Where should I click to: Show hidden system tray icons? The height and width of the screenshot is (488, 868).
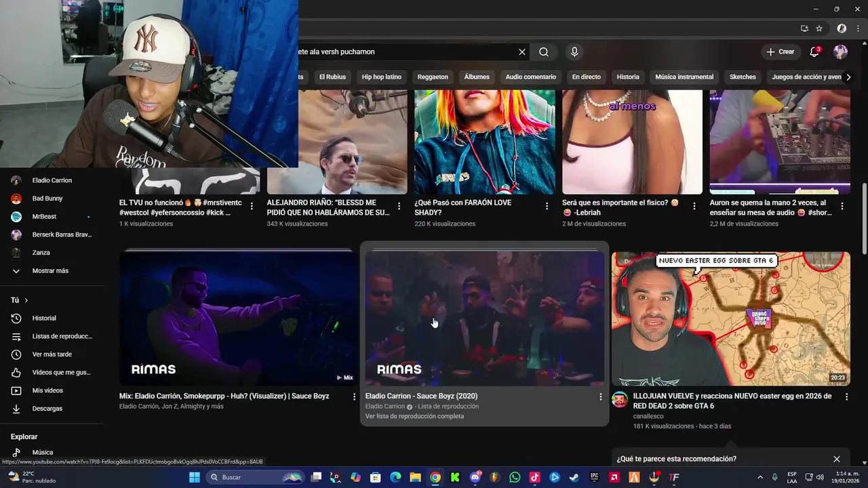click(760, 477)
